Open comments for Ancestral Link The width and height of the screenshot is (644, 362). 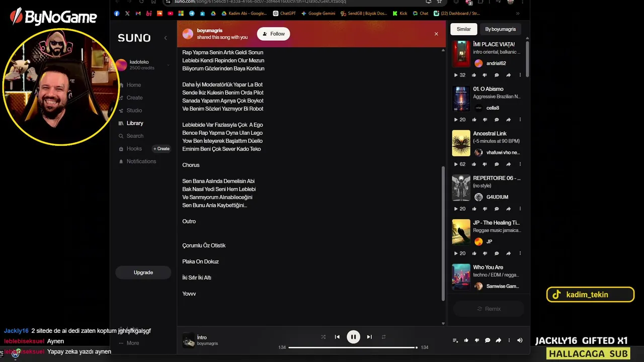[x=497, y=164]
